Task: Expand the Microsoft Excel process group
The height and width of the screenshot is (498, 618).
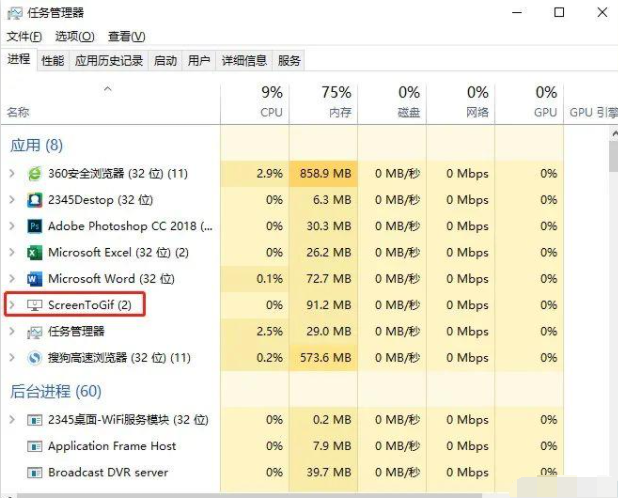Action: [12, 252]
